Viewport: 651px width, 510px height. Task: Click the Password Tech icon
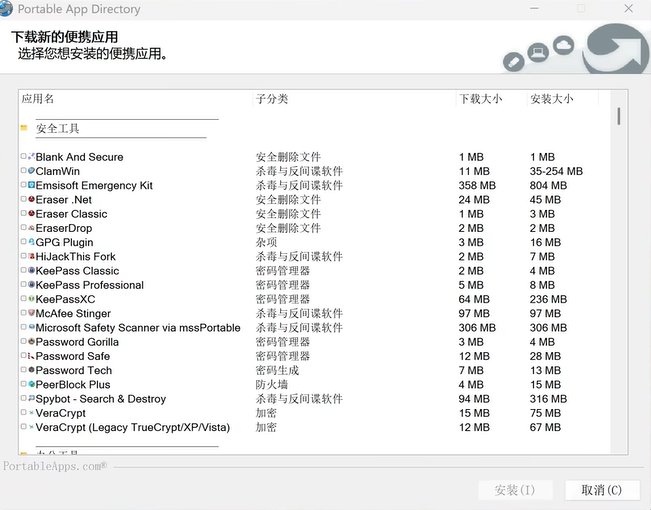[31, 370]
